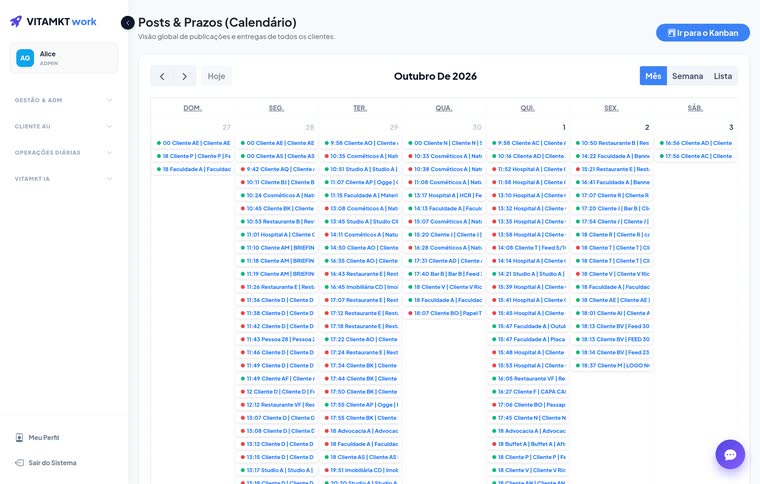Click the QUI. column header

point(527,108)
